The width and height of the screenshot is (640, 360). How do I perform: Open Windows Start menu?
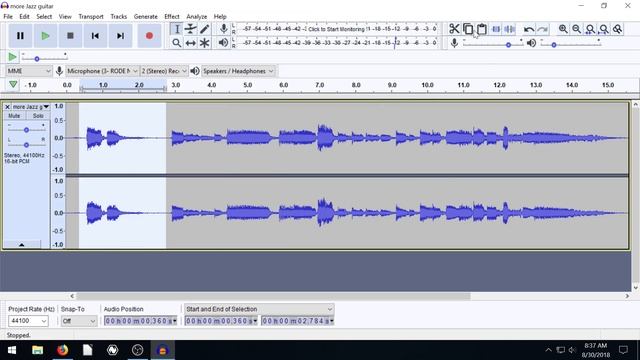(12, 350)
